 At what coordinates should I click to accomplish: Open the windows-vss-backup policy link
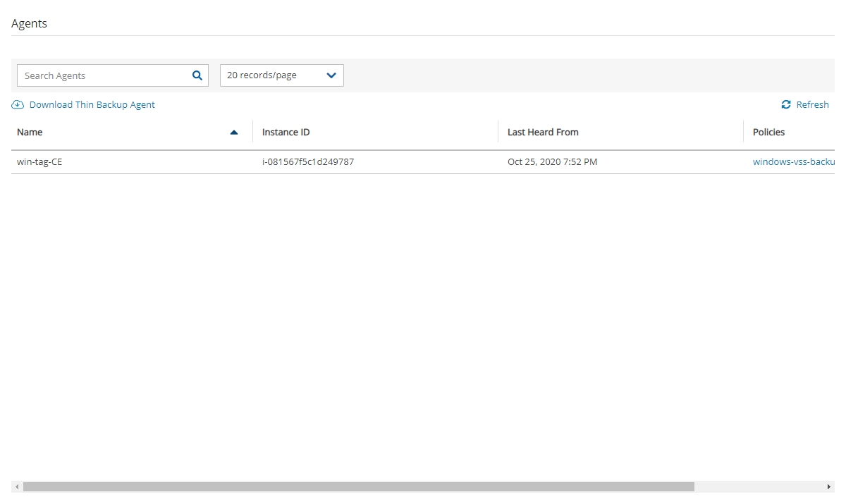pos(793,162)
